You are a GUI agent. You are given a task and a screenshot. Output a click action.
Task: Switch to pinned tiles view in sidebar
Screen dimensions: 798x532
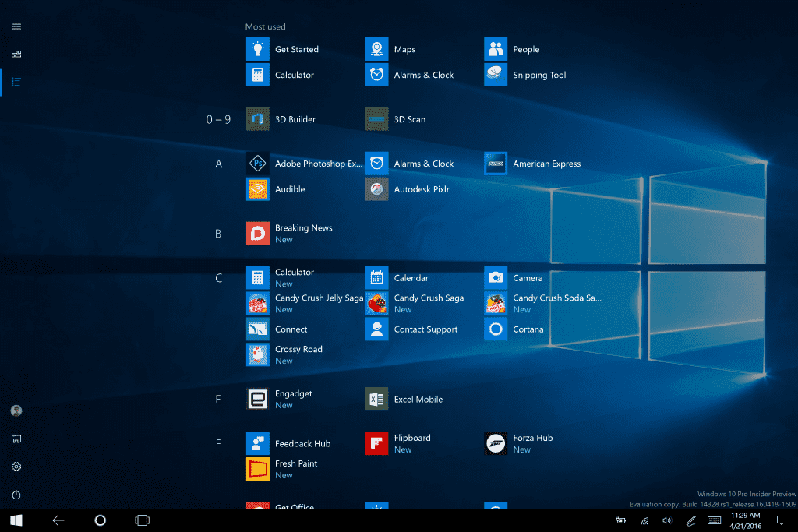click(16, 54)
